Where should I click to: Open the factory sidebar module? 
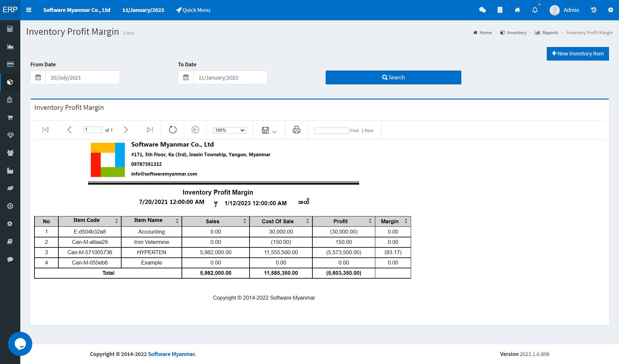(x=10, y=171)
